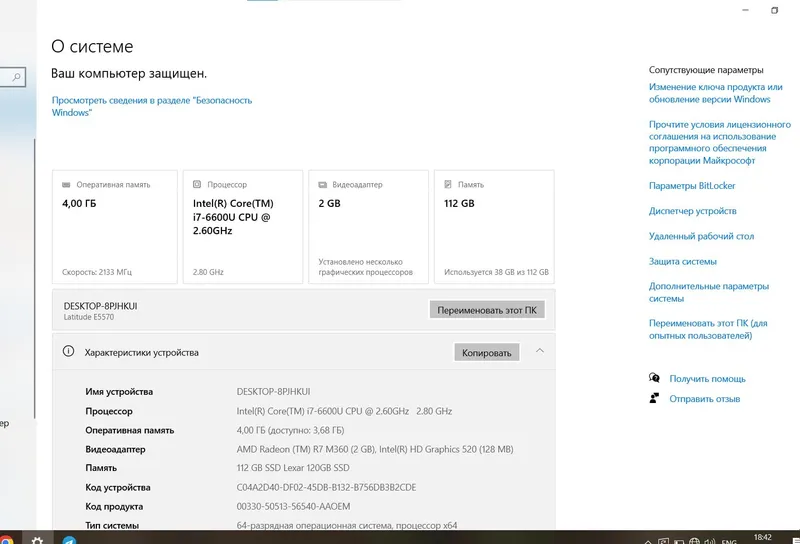The height and width of the screenshot is (544, 800).
Task: Click the Ваш компьютер защищен status text
Action: [129, 73]
